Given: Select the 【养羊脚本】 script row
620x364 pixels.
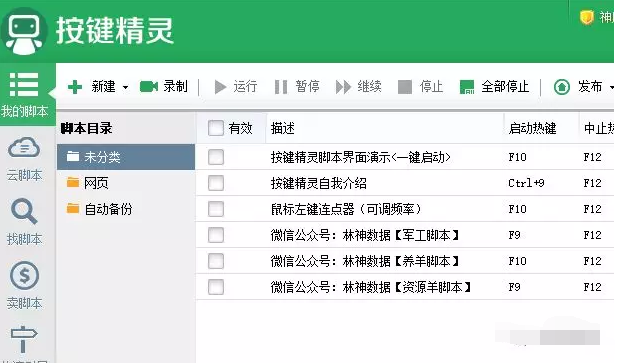Looking at the screenshot, I should click(405, 261).
